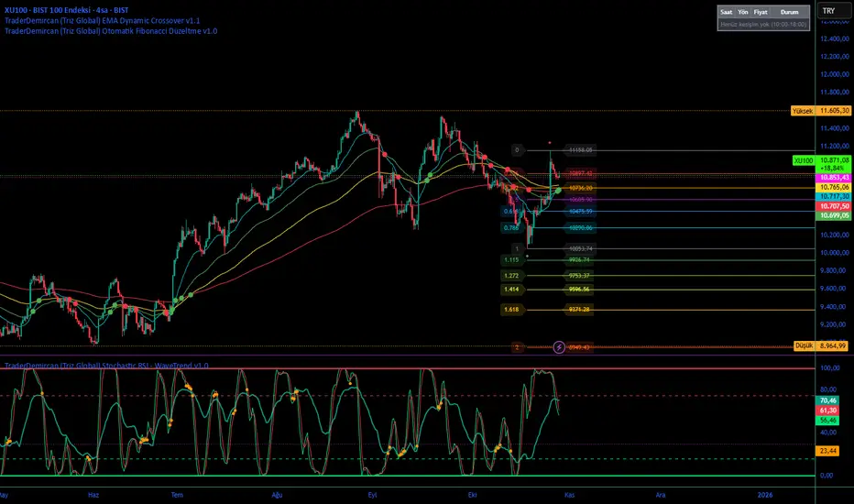This screenshot has width=854, height=504.
Task: Click the Durum column header in signal table
Action: pos(789,13)
